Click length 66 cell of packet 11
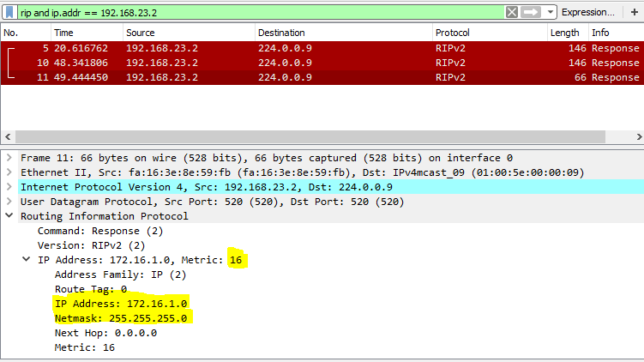This screenshot has width=644, height=362. point(581,77)
